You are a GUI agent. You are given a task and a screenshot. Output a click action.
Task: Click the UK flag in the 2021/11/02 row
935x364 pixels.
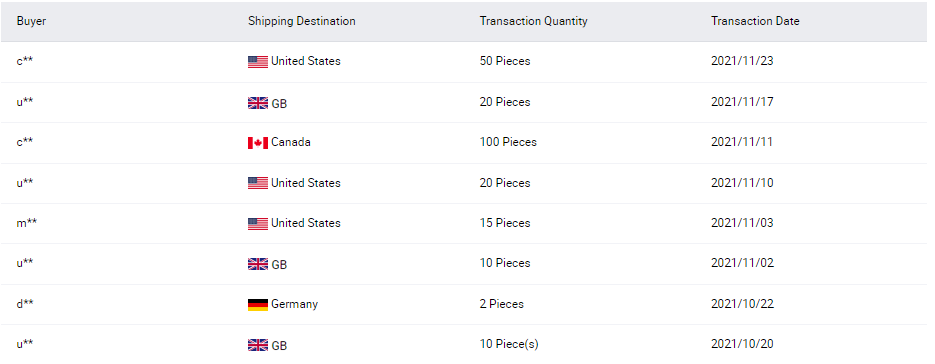(258, 264)
